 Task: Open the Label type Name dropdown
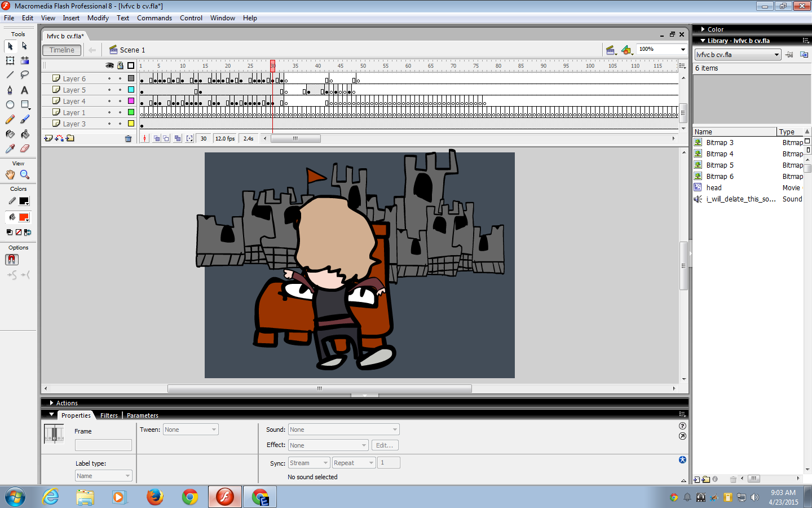click(x=104, y=476)
